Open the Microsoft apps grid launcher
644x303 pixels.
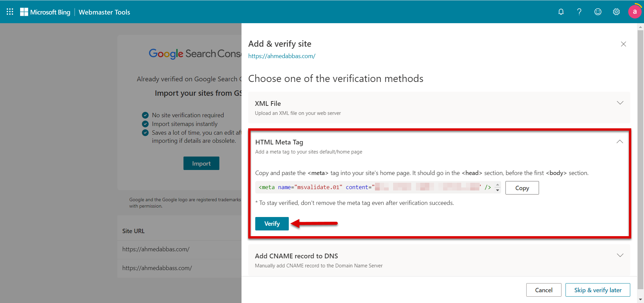(x=10, y=12)
